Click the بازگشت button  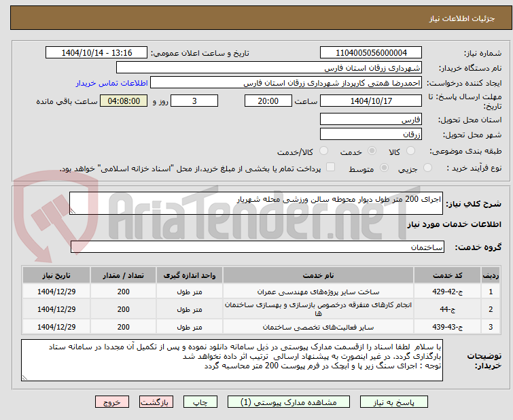(156, 402)
